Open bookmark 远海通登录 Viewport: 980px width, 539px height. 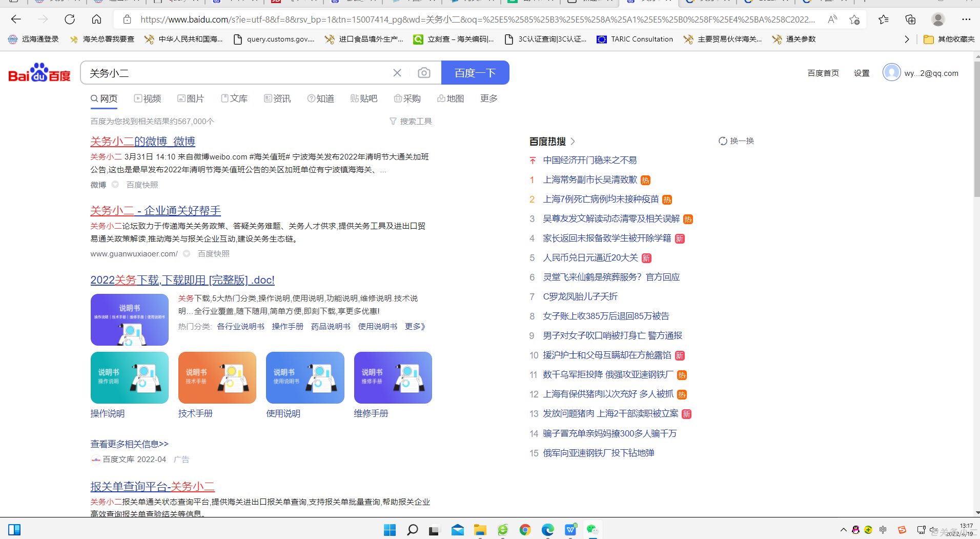coord(33,39)
